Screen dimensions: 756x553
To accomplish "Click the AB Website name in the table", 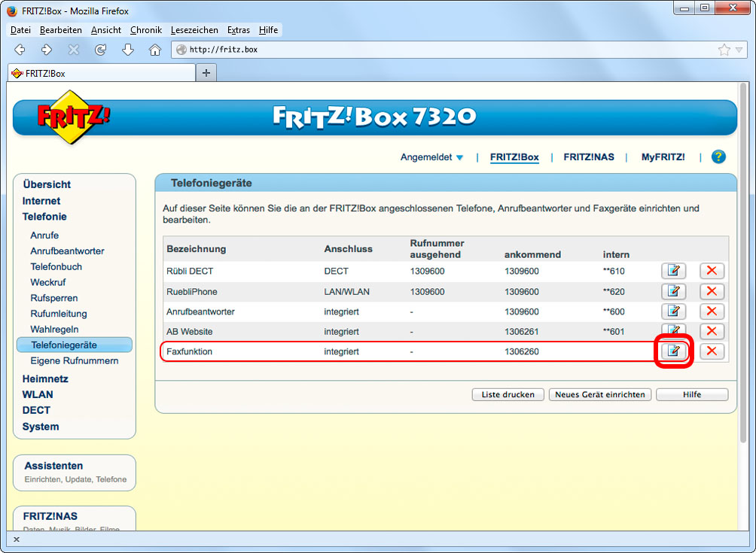I will (x=189, y=331).
